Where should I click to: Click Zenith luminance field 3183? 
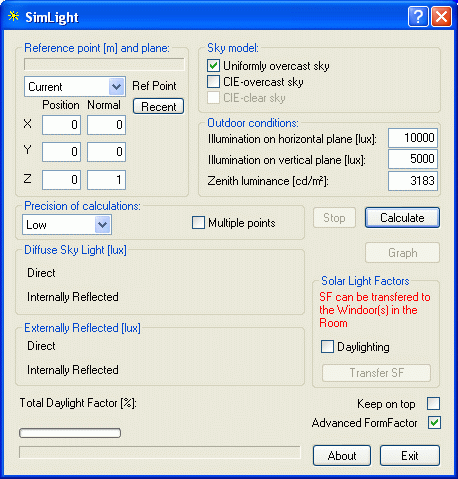(x=413, y=181)
